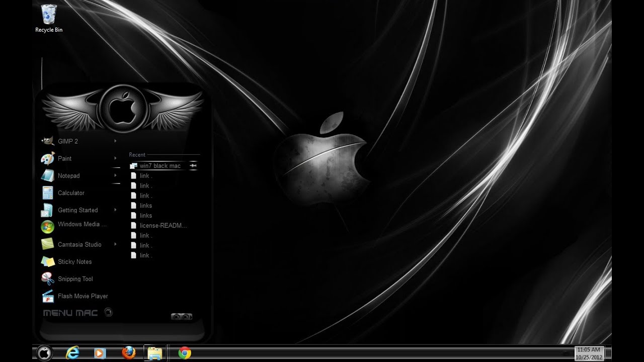Launch Firefox from the taskbar
Image resolution: width=644 pixels, height=362 pixels.
point(129,353)
